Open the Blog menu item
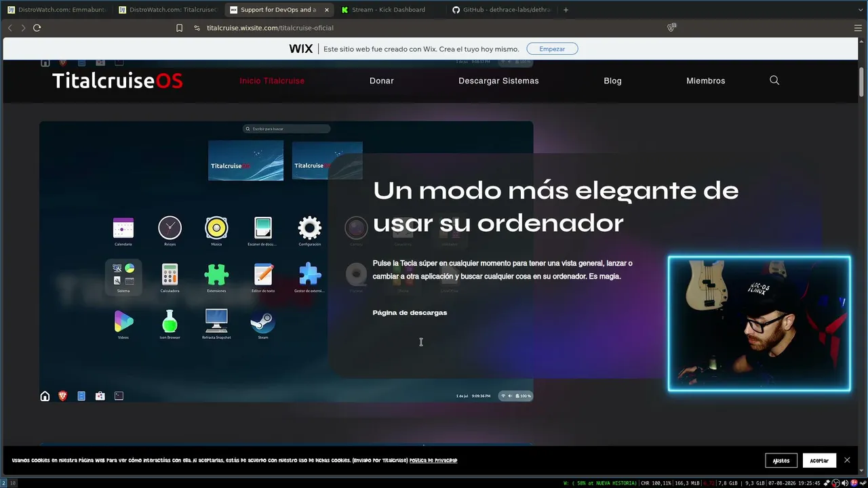The height and width of the screenshot is (488, 868). [612, 81]
